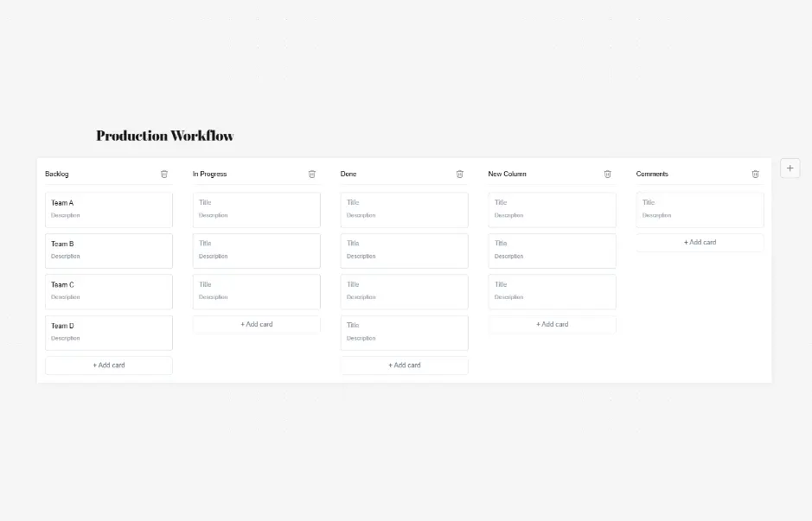Click Title of first In Progress card
Screen dimensions: 812x521
point(205,202)
